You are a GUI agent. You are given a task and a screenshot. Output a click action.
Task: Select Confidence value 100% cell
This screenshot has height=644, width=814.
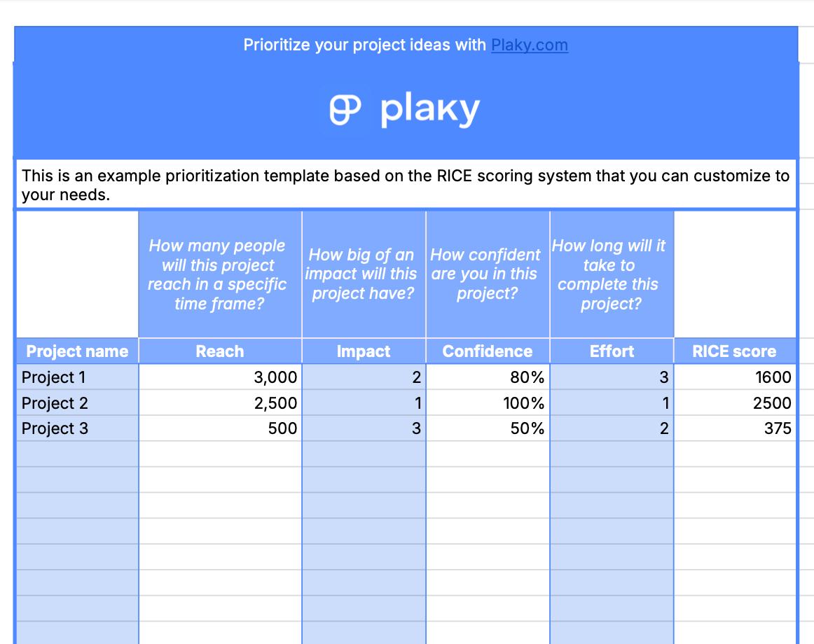[x=488, y=403]
